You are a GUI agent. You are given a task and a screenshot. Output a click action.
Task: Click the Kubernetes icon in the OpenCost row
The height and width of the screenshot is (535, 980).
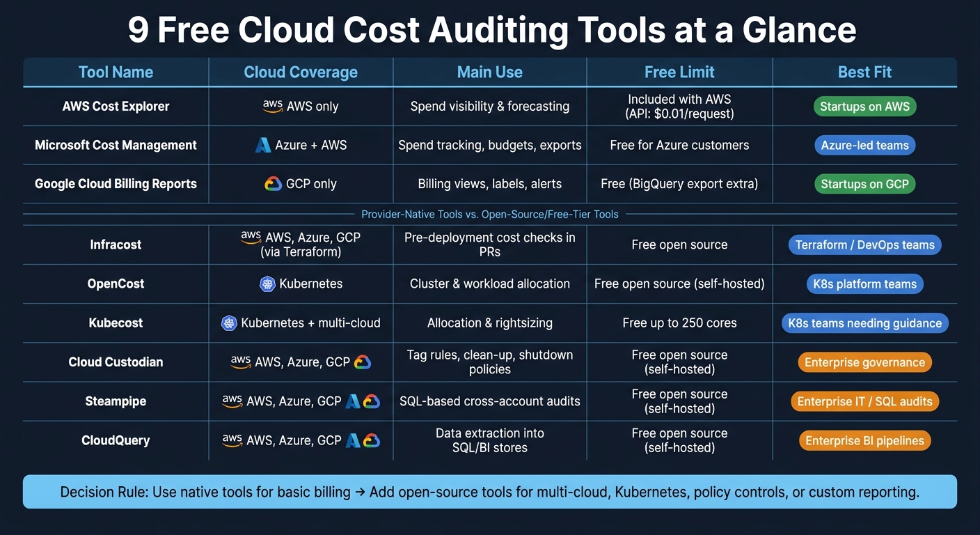(x=267, y=284)
